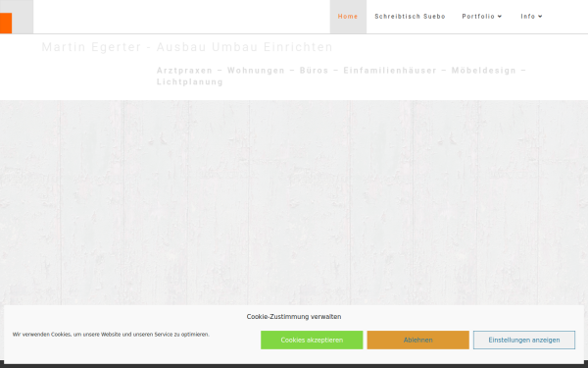Click the Martin Egerter site title

pos(187,47)
